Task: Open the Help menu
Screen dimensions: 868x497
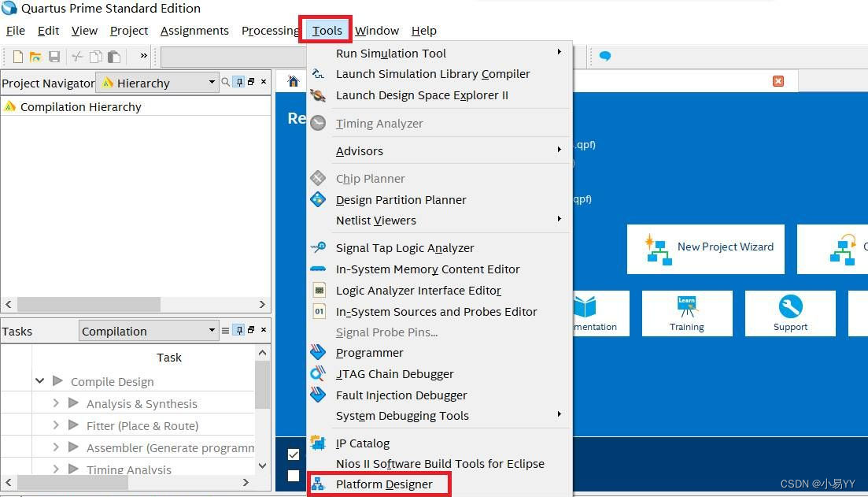Action: (424, 31)
